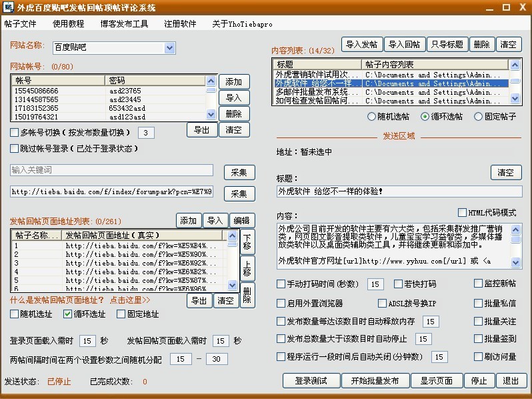Enable 批量私信 checkbox
Screen dimensions: 532x399
point(478,303)
